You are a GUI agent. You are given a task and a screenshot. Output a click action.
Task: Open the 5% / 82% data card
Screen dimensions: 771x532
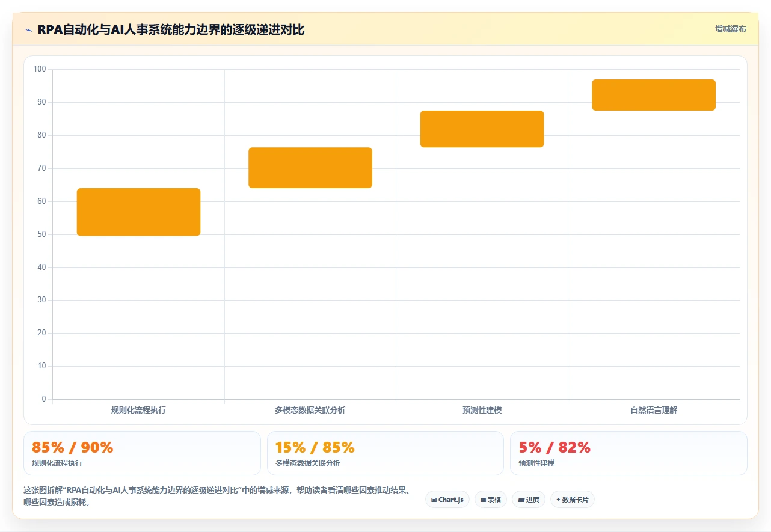click(x=628, y=453)
